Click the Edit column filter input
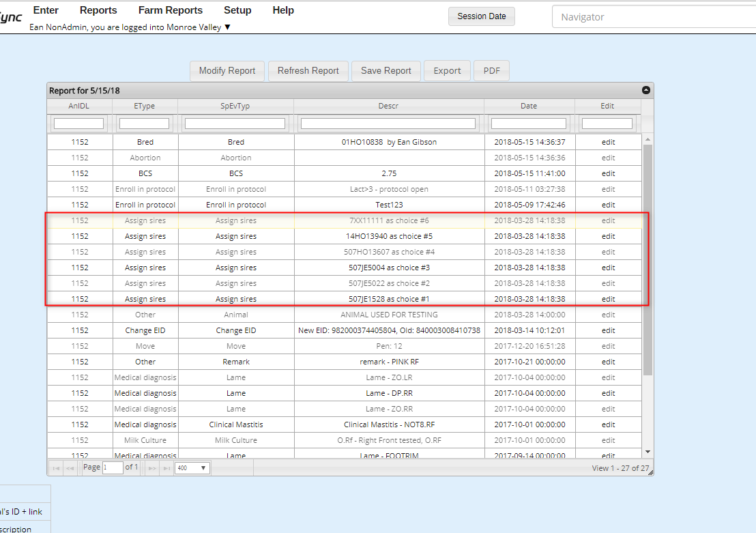This screenshot has height=533, width=756. tap(607, 124)
